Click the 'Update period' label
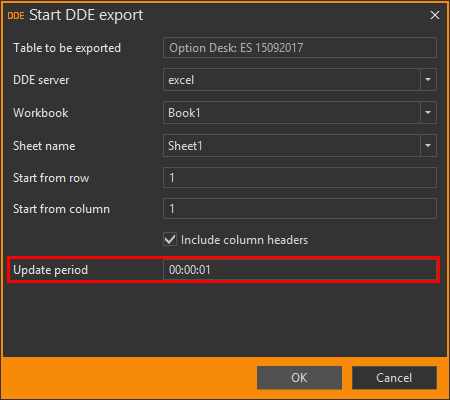Image resolution: width=450 pixels, height=400 pixels. (50, 270)
